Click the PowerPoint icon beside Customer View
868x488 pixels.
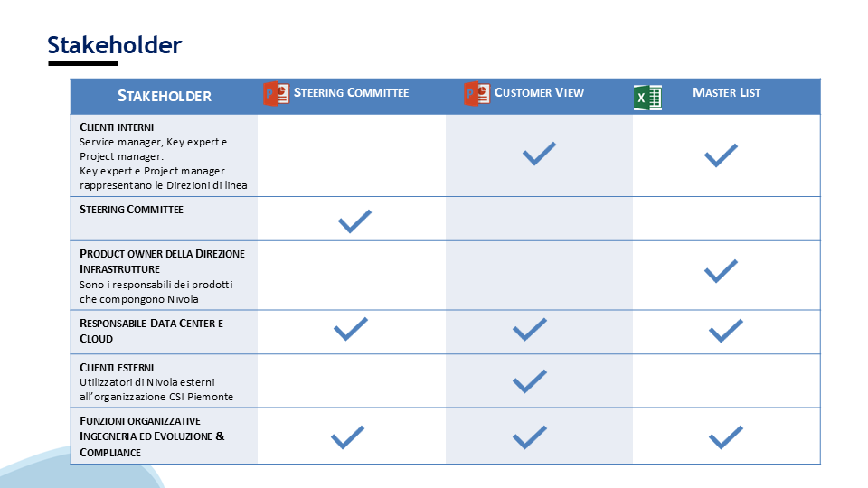(x=476, y=93)
